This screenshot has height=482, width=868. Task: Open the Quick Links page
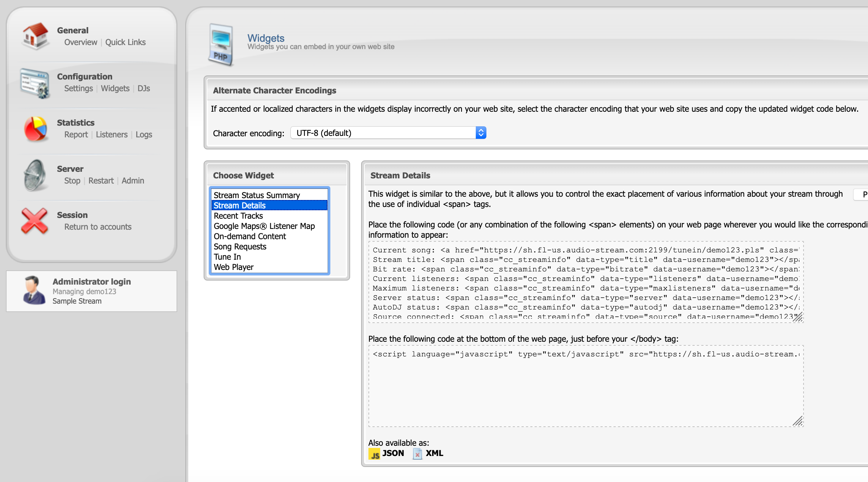pos(125,42)
